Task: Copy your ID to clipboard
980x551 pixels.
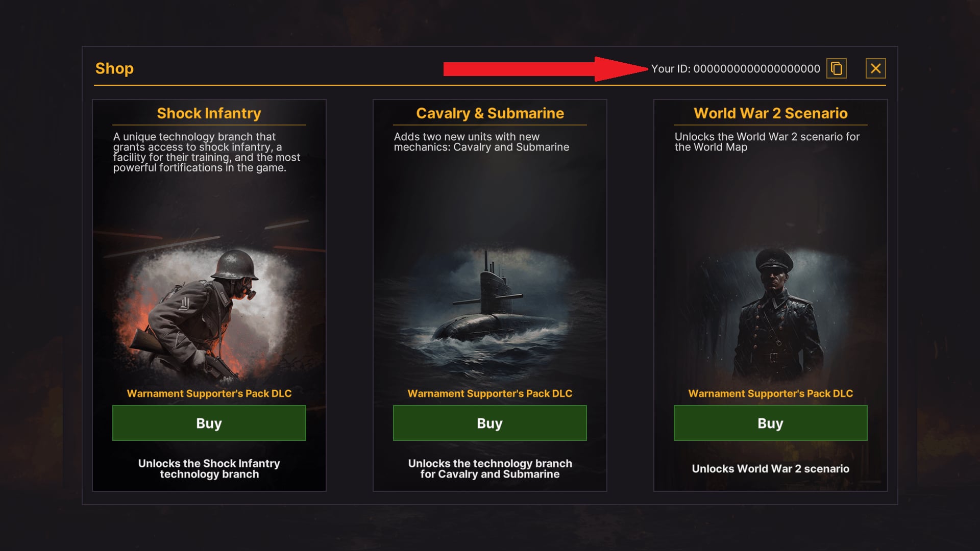Action: pyautogui.click(x=836, y=68)
